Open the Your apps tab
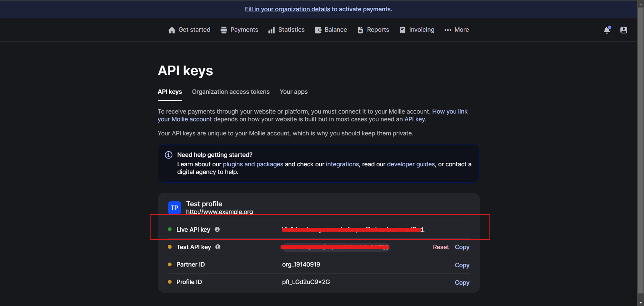Image resolution: width=644 pixels, height=306 pixels. tap(293, 92)
